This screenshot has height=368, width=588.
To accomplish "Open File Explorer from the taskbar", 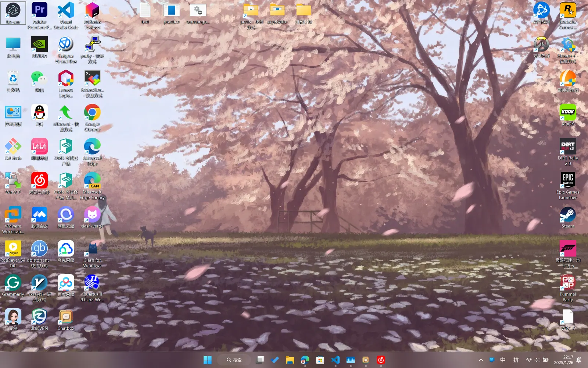I will [x=290, y=360].
